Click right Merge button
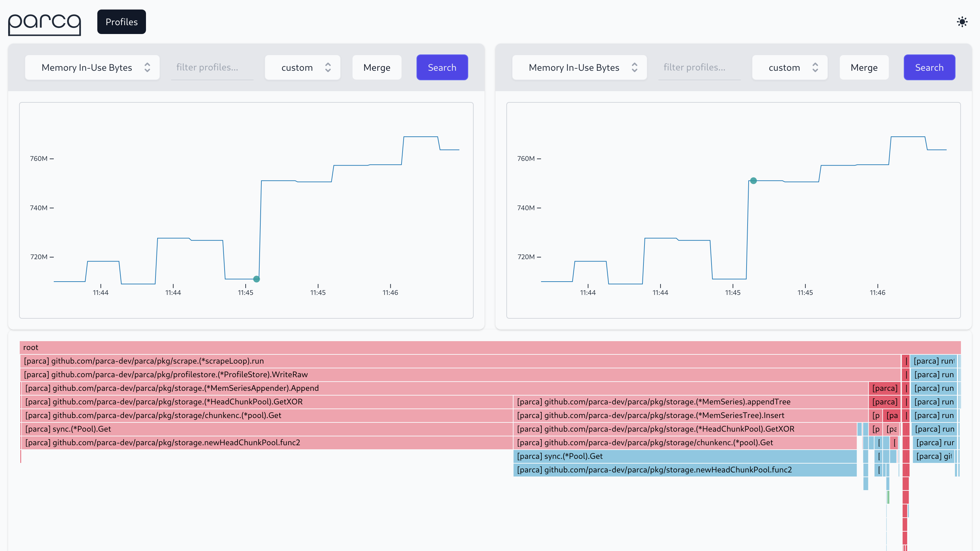 pyautogui.click(x=864, y=67)
